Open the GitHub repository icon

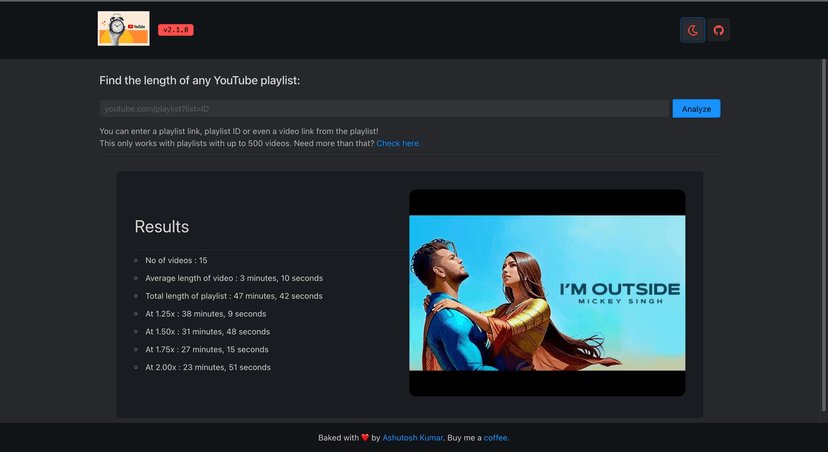click(x=718, y=30)
